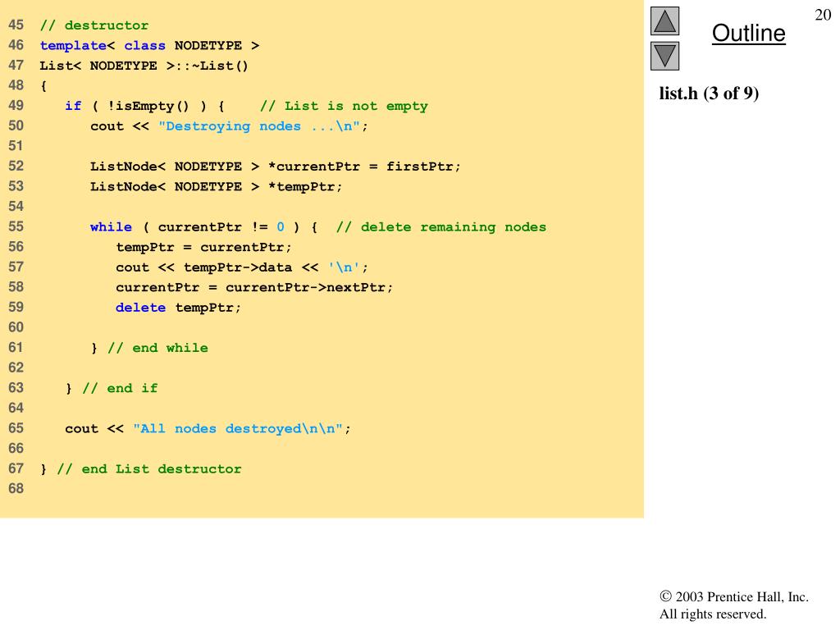840x630 pixels.
Task: Click the '// destructor' comment on line 45
Action: [x=94, y=25]
